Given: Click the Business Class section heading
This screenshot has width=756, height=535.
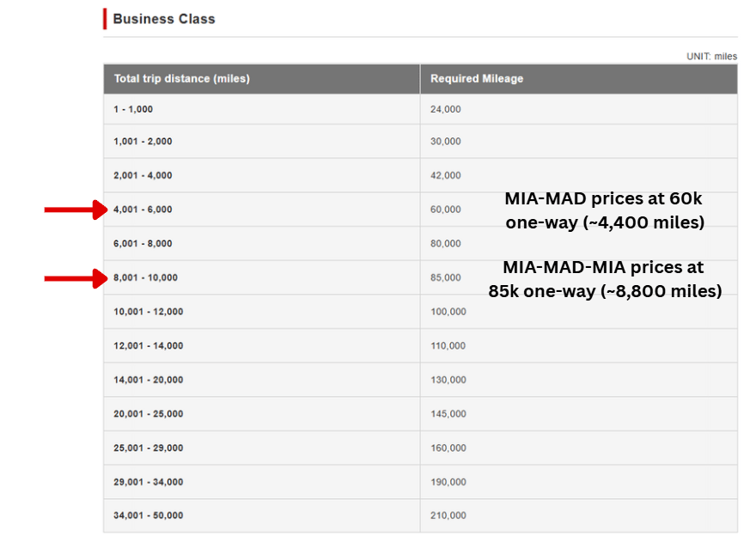Looking at the screenshot, I should pyautogui.click(x=164, y=19).
